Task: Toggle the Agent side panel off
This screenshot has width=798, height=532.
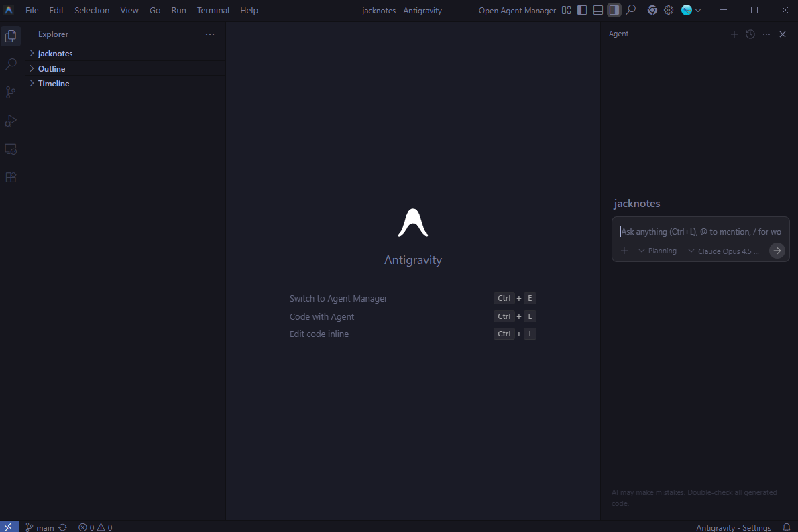Action: 614,10
